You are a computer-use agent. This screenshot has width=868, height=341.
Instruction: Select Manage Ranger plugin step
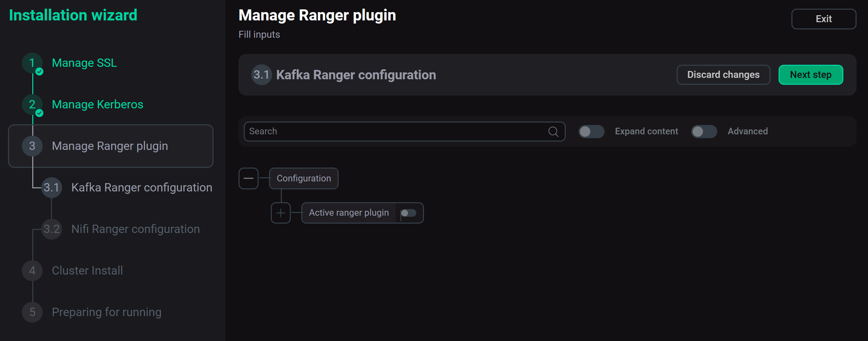111,146
